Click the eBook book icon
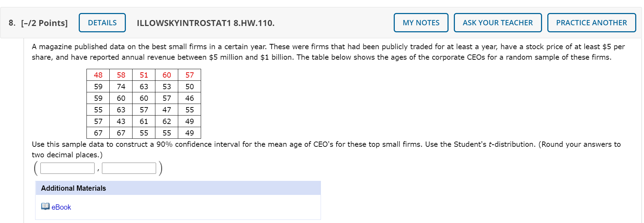The height and width of the screenshot is (223, 644). point(45,206)
